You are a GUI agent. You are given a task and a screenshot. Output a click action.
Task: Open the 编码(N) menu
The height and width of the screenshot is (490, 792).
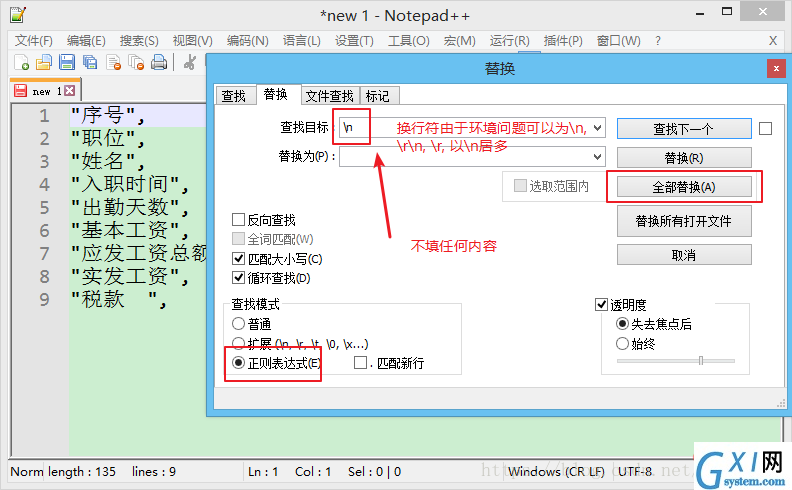tap(248, 40)
